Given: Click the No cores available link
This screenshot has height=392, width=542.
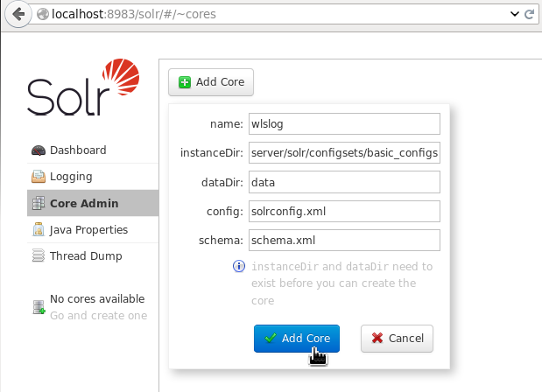Looking at the screenshot, I should 96,299.
